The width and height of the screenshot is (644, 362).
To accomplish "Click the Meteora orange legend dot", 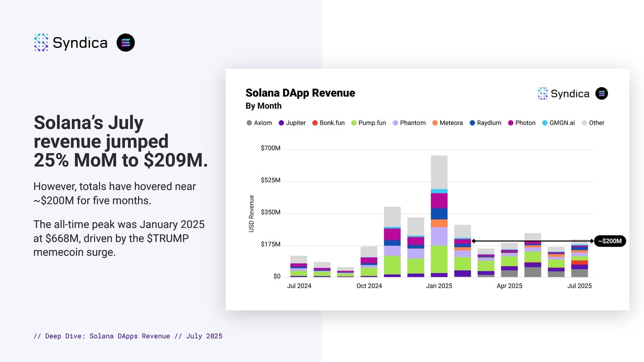I will click(x=435, y=123).
